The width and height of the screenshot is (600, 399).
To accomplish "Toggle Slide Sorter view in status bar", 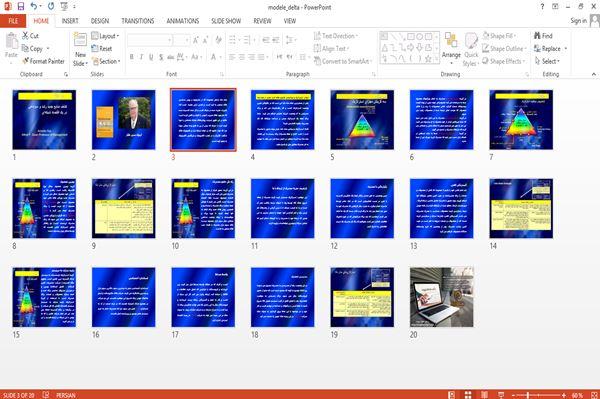I will 468,395.
